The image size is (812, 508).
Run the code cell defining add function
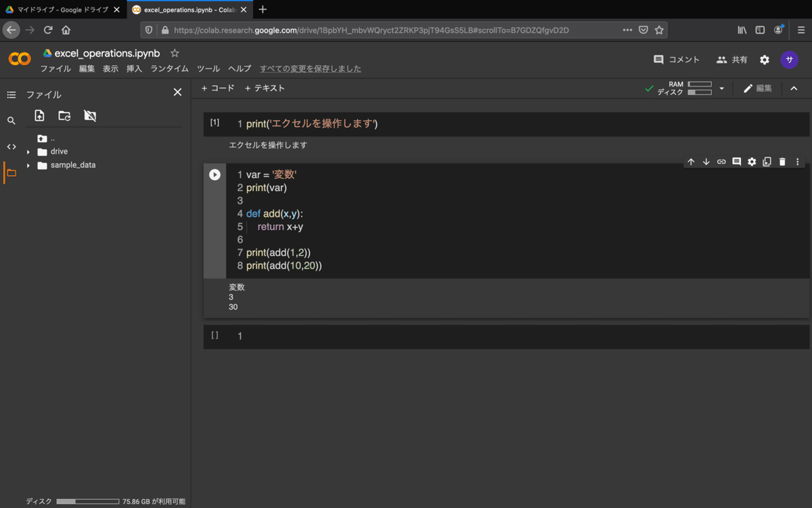215,174
